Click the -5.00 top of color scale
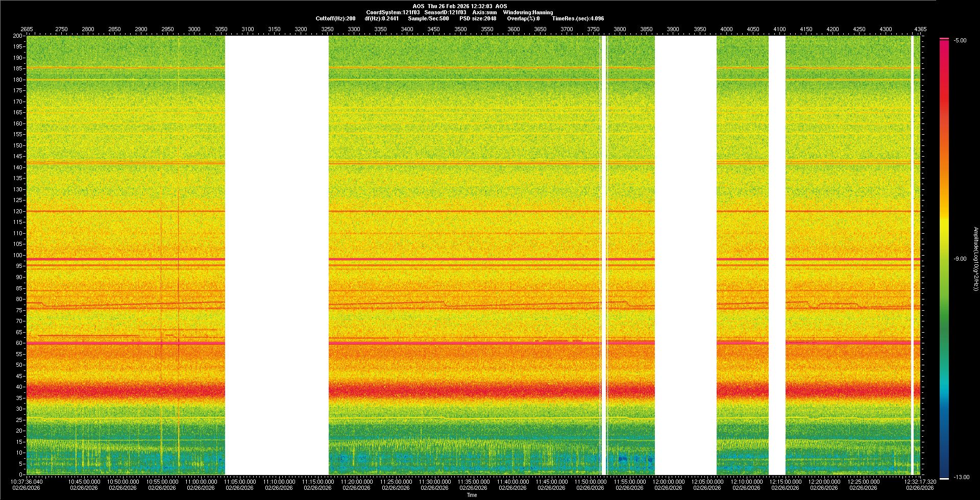980x500 pixels. [x=960, y=40]
